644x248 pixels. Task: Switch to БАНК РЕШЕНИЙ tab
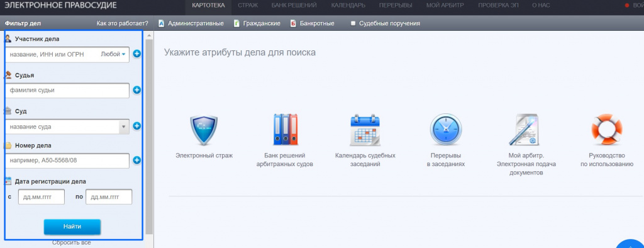pos(294,5)
